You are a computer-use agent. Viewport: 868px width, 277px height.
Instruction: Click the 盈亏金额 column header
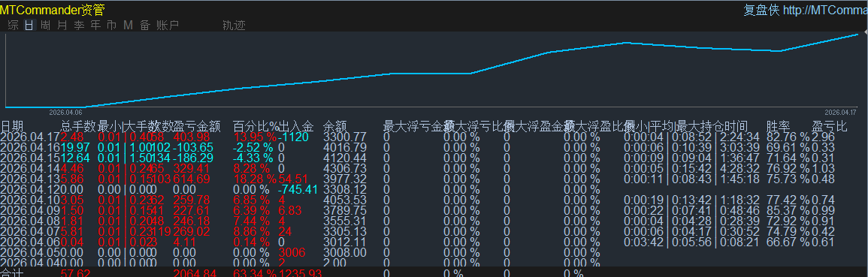pyautogui.click(x=198, y=127)
